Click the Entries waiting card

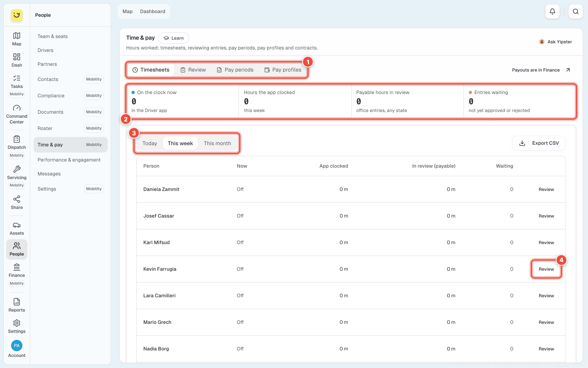click(519, 101)
